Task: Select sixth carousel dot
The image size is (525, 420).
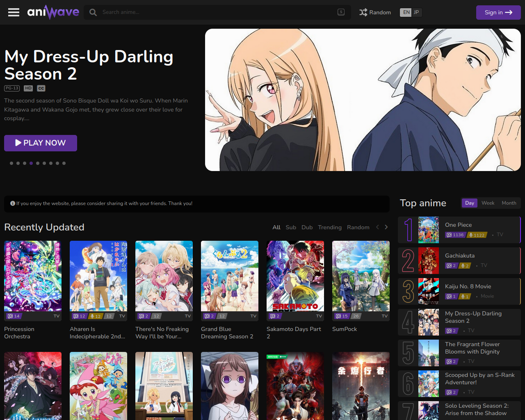Action: coord(44,163)
